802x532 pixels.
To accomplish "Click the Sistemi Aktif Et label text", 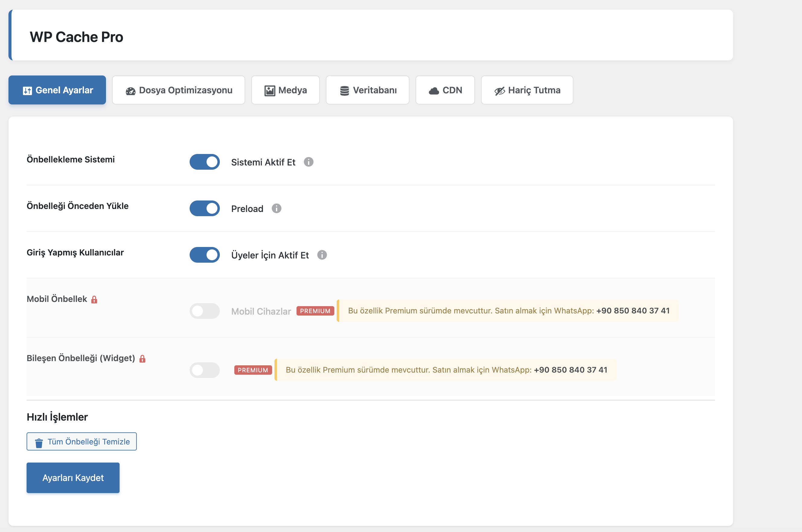I will pos(263,162).
